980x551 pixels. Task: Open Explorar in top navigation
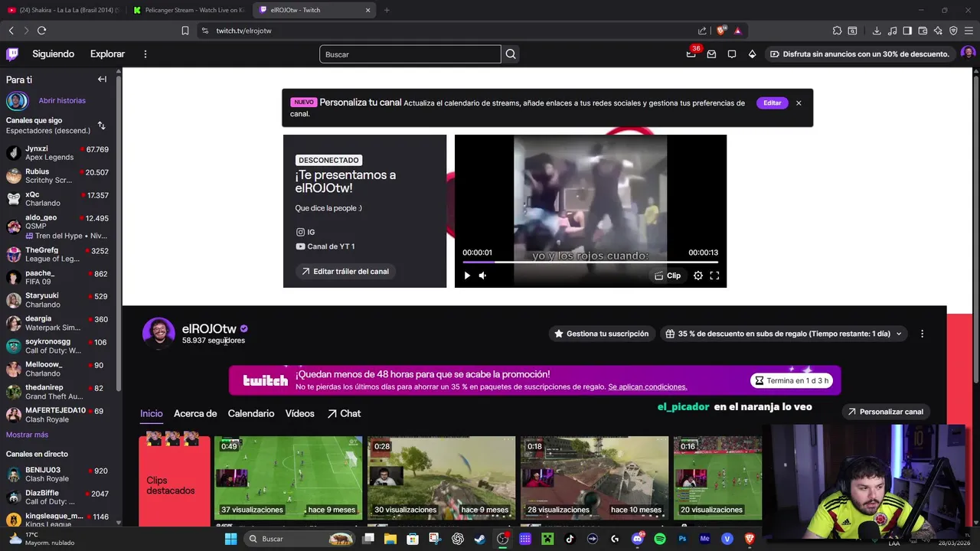(x=107, y=54)
